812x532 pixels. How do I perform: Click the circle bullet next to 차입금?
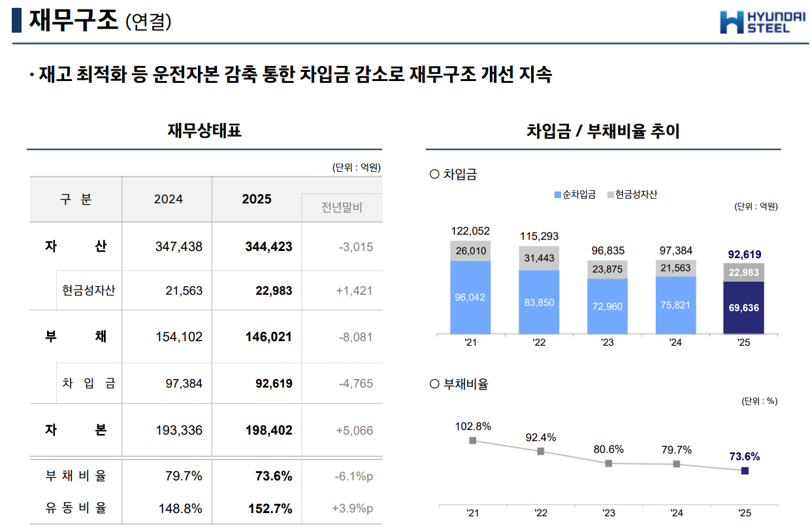click(x=434, y=175)
